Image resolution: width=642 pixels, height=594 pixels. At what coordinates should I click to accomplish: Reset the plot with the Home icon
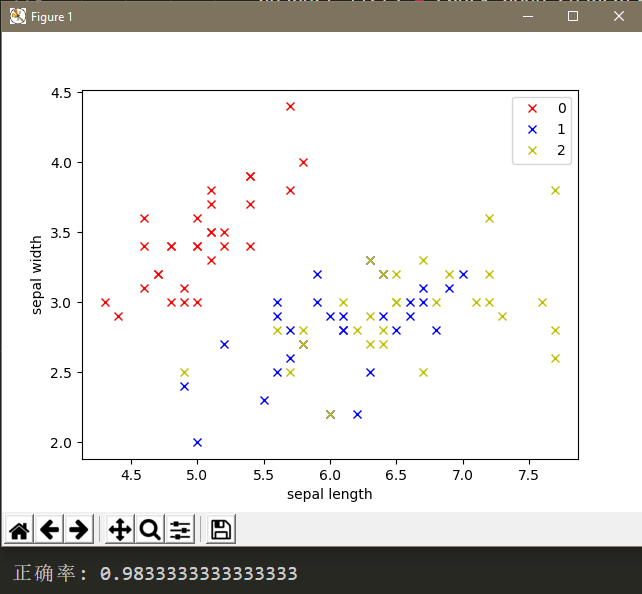click(x=19, y=530)
